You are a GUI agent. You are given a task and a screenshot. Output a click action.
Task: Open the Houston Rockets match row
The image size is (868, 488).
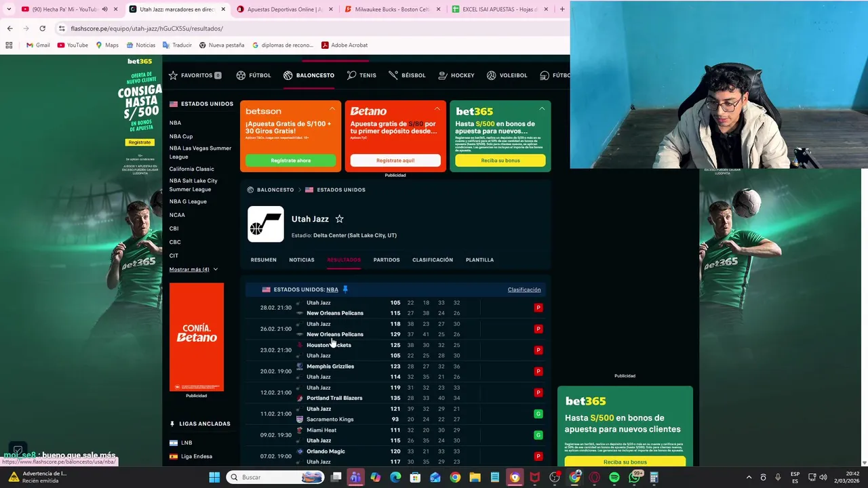click(x=396, y=350)
